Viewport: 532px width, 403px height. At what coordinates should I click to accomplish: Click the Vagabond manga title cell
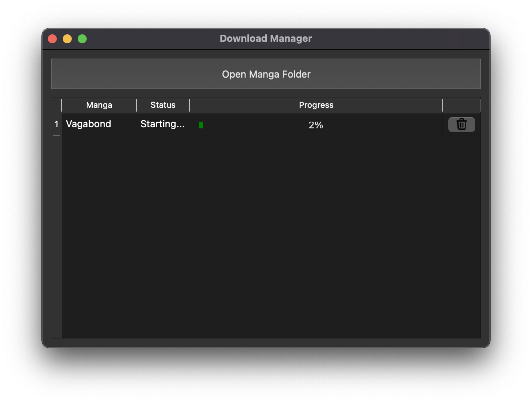(x=89, y=124)
